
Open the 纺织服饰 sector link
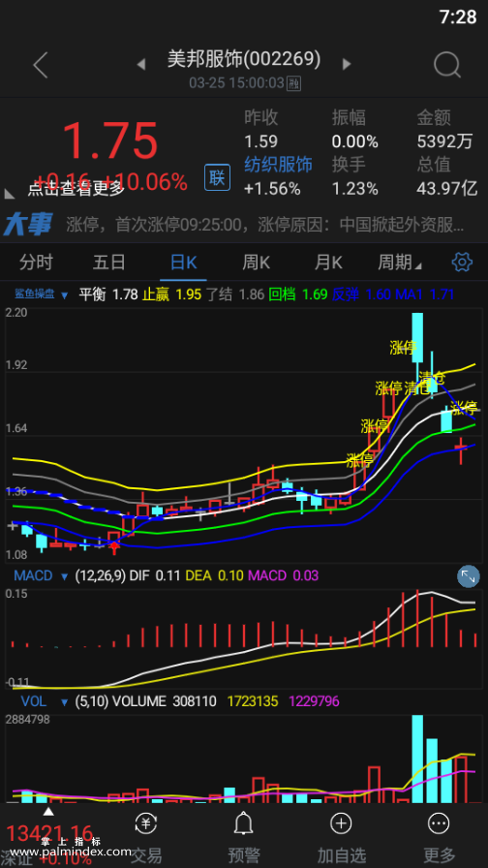click(278, 165)
